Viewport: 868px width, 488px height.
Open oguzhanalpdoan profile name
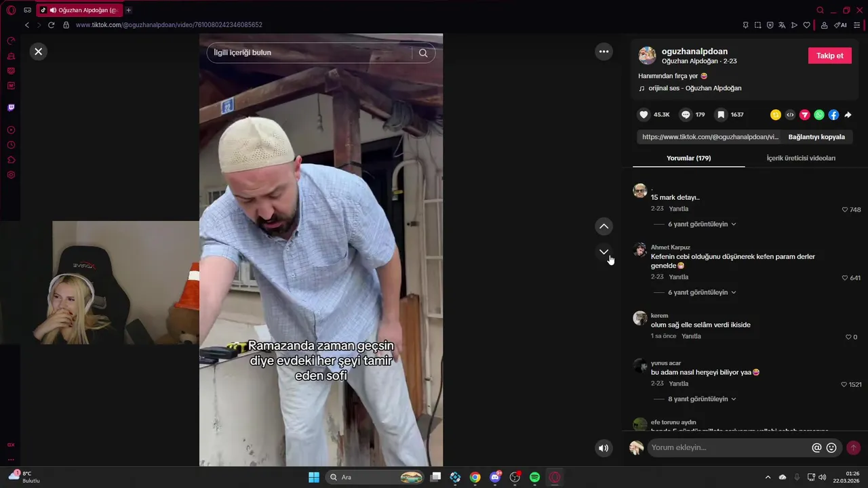(694, 52)
